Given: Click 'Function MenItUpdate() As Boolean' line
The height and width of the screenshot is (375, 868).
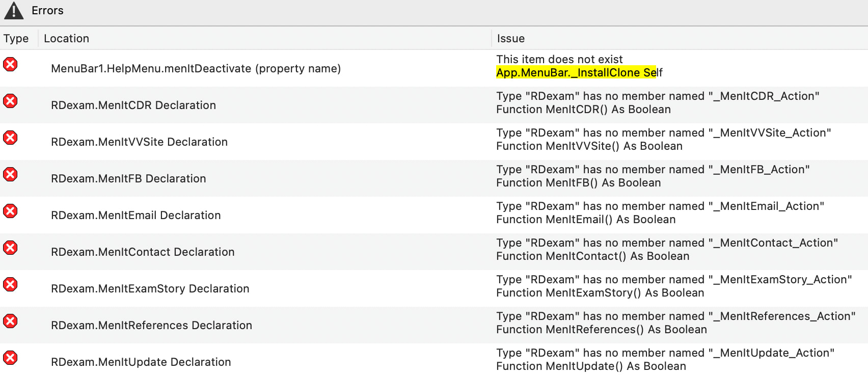Looking at the screenshot, I should (591, 366).
